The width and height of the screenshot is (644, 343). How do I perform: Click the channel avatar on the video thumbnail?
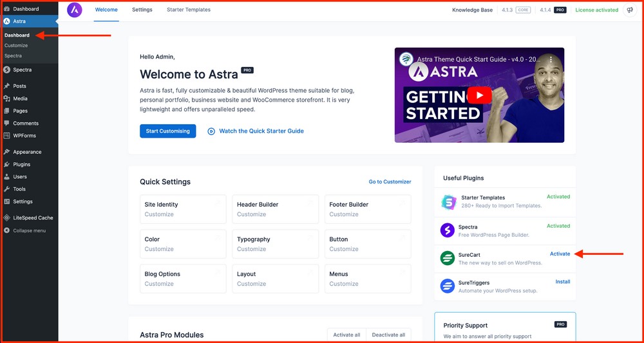406,59
